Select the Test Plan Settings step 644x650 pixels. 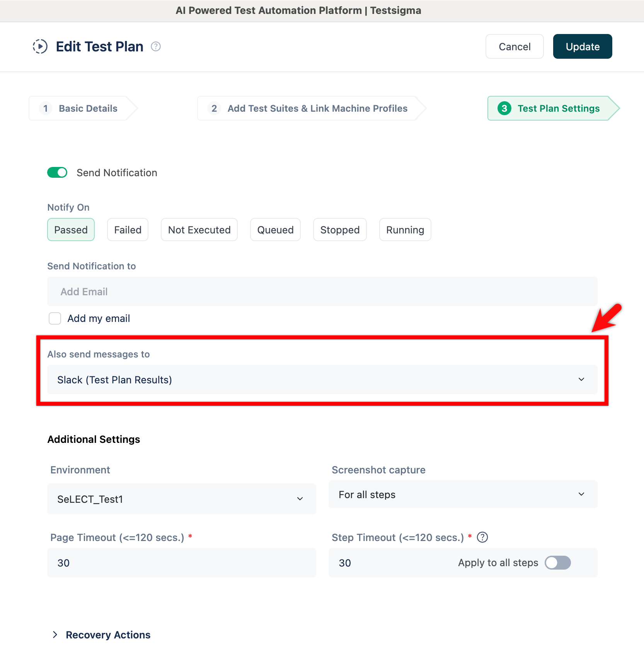[549, 108]
